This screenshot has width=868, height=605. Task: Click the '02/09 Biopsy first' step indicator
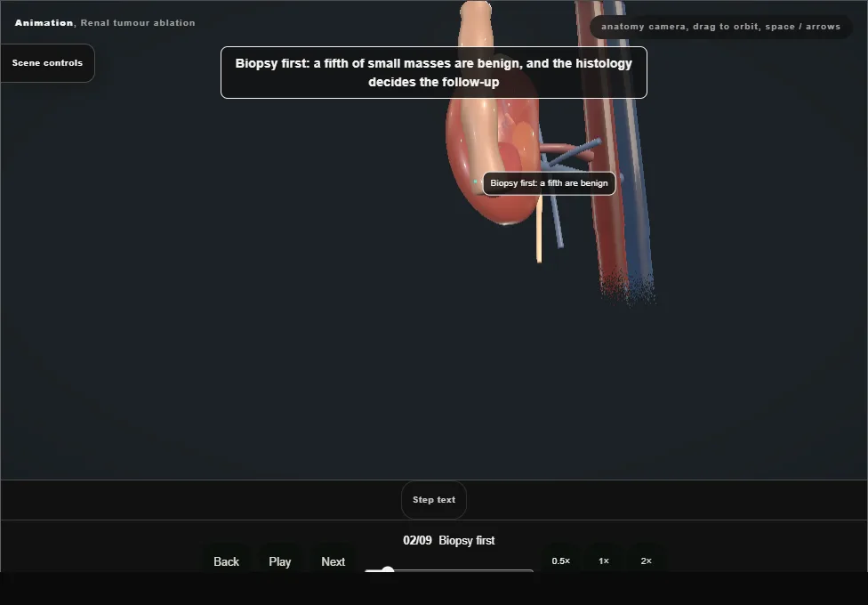pos(449,540)
